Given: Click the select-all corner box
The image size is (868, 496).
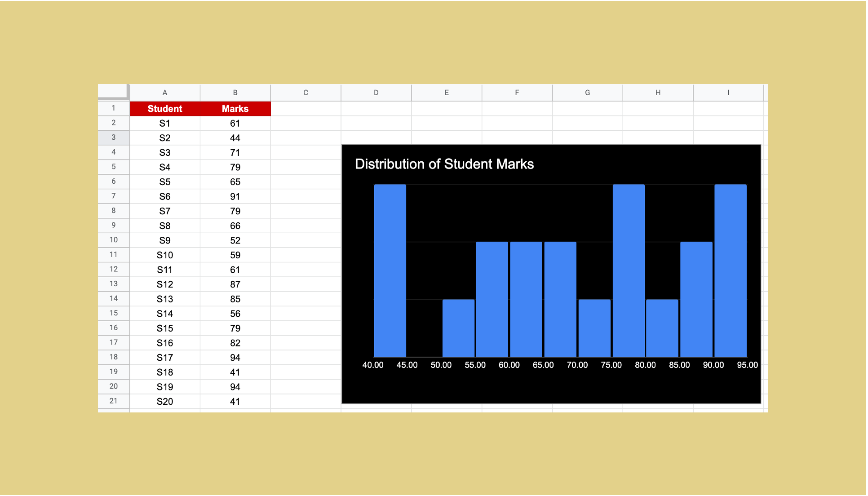Looking at the screenshot, I should (113, 91).
